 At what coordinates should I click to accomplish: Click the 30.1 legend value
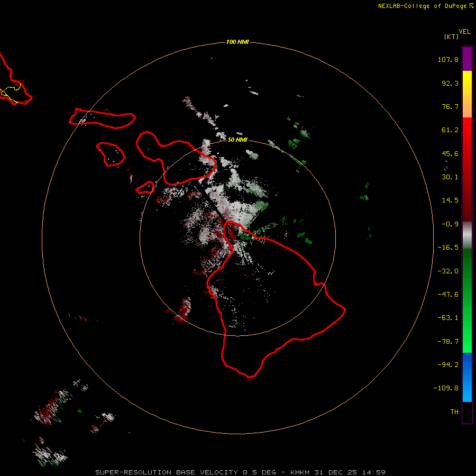[x=450, y=177]
